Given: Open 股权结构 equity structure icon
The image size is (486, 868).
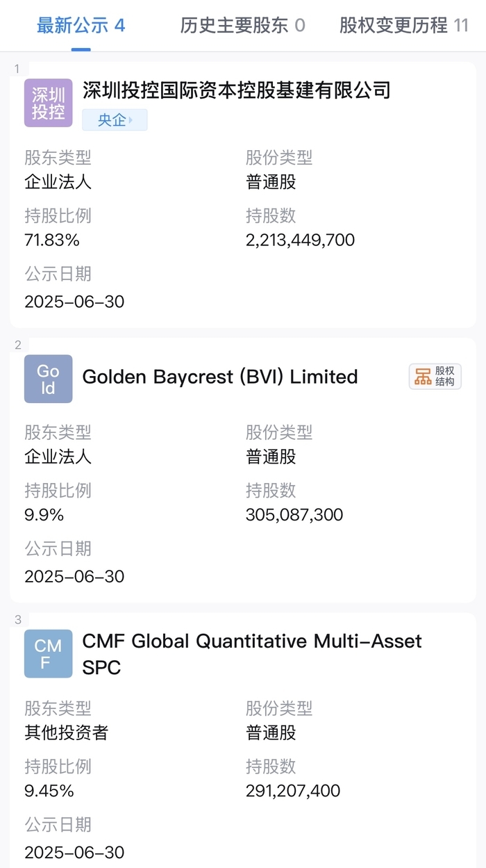Looking at the screenshot, I should (x=435, y=377).
